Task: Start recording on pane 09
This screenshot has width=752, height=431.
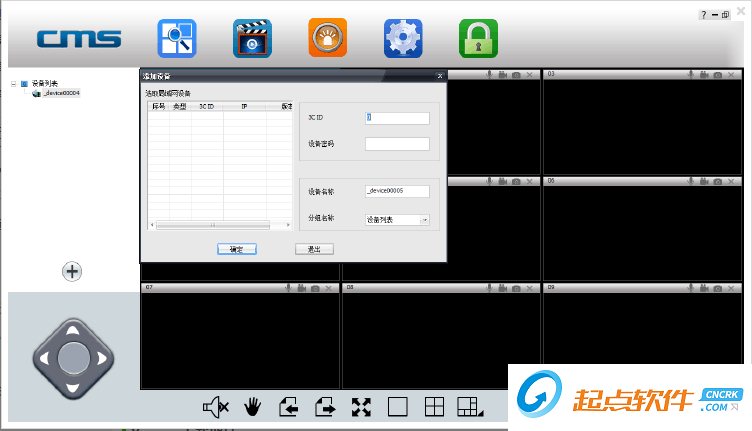Action: (x=704, y=288)
